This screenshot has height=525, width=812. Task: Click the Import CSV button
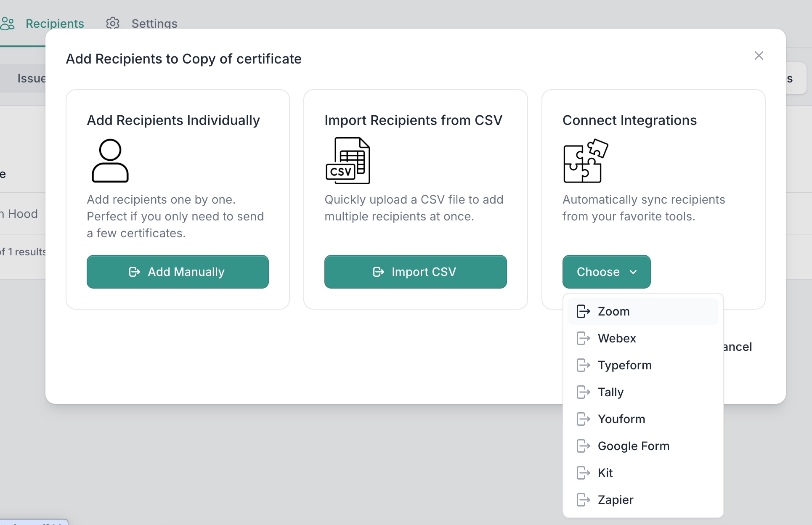click(x=415, y=272)
